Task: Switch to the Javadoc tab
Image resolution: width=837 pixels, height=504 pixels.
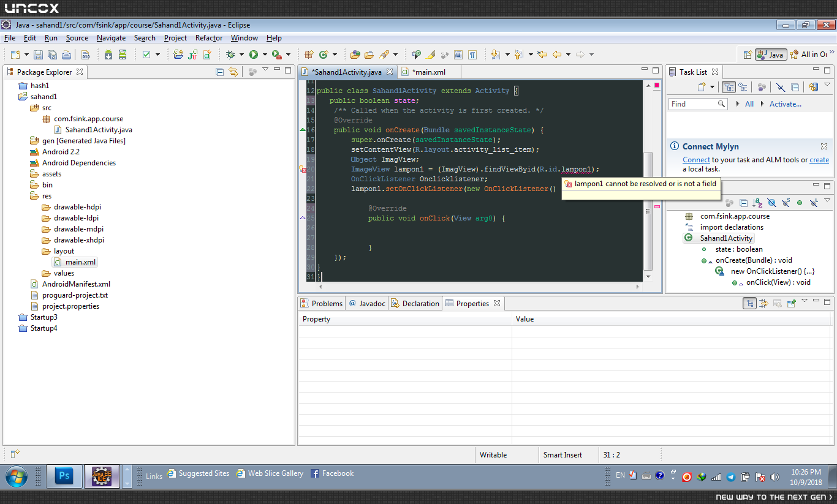Action: pos(367,303)
